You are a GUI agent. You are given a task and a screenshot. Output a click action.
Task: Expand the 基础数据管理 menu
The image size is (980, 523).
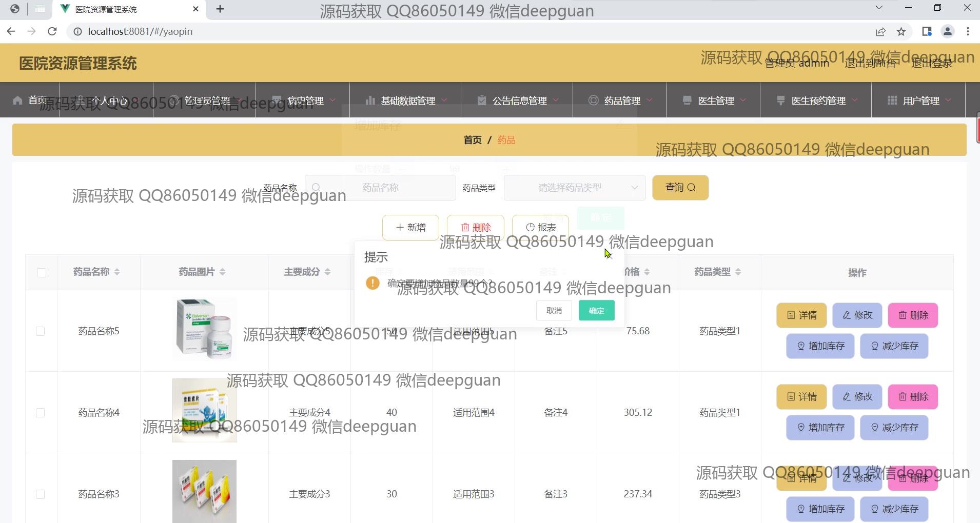[406, 100]
